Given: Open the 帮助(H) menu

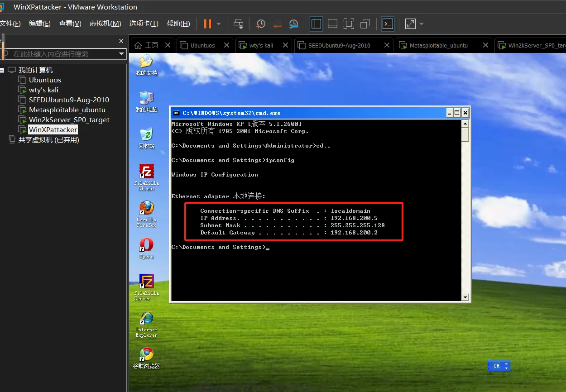Looking at the screenshot, I should coord(178,24).
